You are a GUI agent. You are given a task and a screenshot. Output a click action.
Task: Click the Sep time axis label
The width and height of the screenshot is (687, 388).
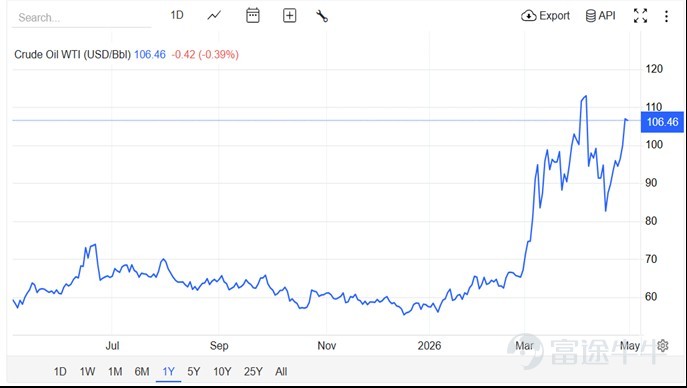219,346
